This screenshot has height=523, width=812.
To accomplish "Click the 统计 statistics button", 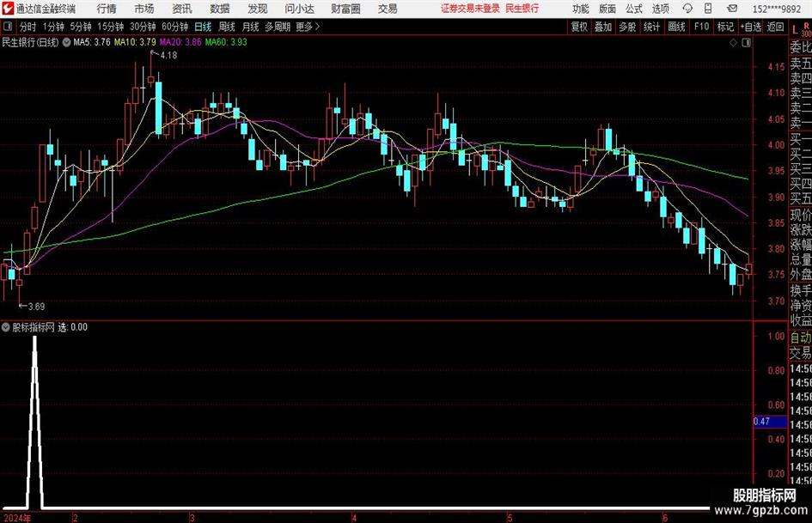I will click(651, 27).
